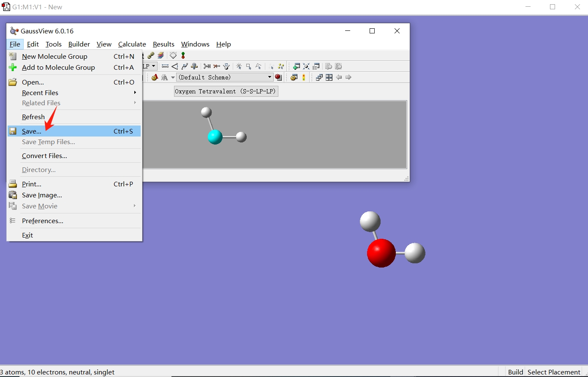Open the View menu
This screenshot has height=377, width=588.
[104, 44]
